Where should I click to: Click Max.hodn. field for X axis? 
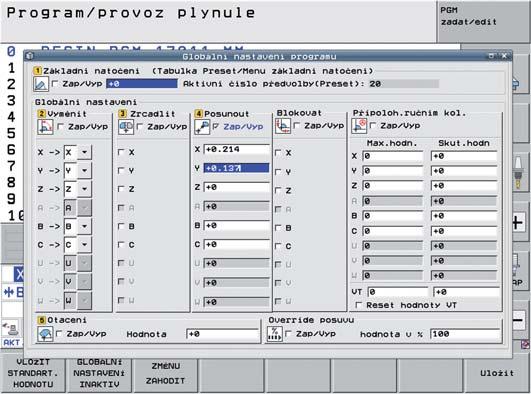tap(393, 156)
